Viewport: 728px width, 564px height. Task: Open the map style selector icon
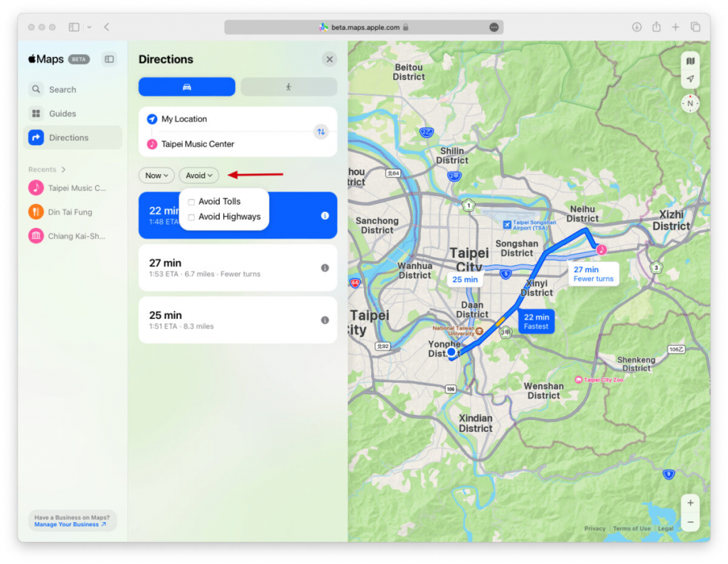690,61
